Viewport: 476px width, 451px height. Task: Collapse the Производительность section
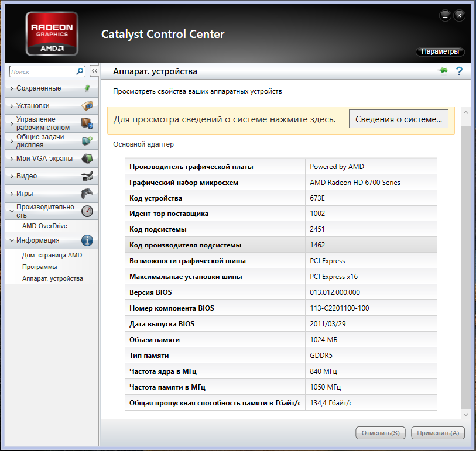[12, 211]
